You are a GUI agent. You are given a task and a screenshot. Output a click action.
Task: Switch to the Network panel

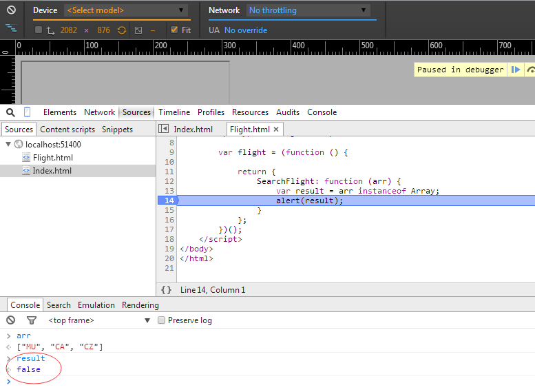tap(100, 112)
